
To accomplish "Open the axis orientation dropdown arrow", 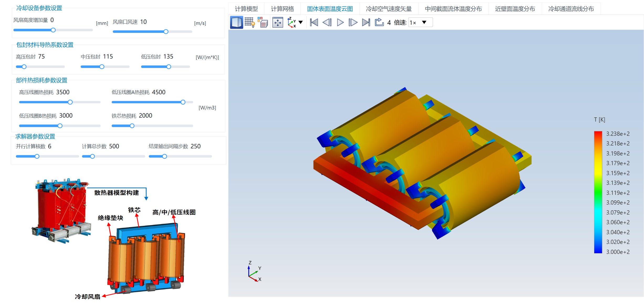I will click(x=301, y=23).
